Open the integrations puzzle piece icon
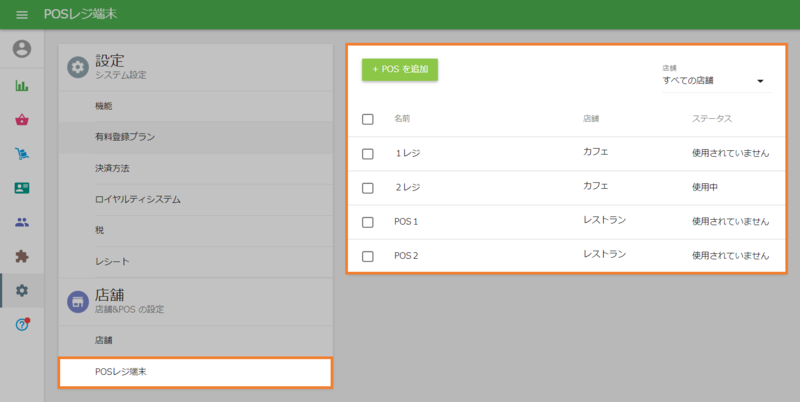The height and width of the screenshot is (402, 800). point(22,256)
